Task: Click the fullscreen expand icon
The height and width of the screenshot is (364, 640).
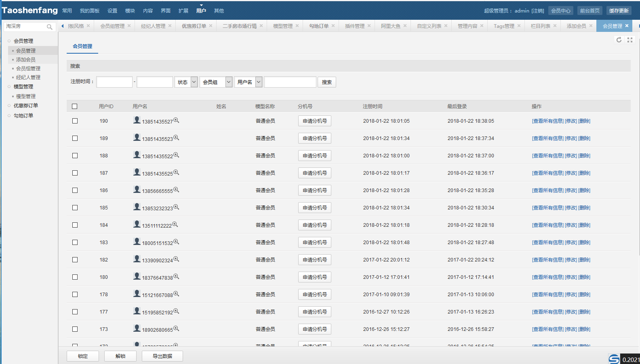Action: point(630,40)
